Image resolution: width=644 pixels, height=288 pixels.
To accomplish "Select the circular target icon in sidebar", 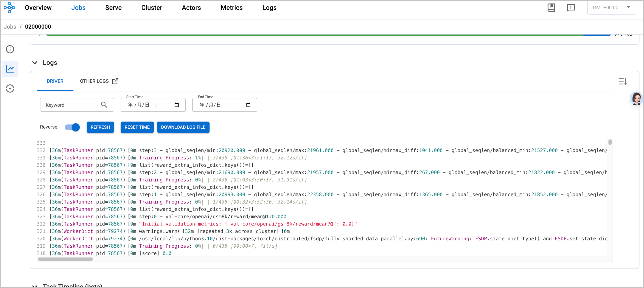I will (x=10, y=88).
